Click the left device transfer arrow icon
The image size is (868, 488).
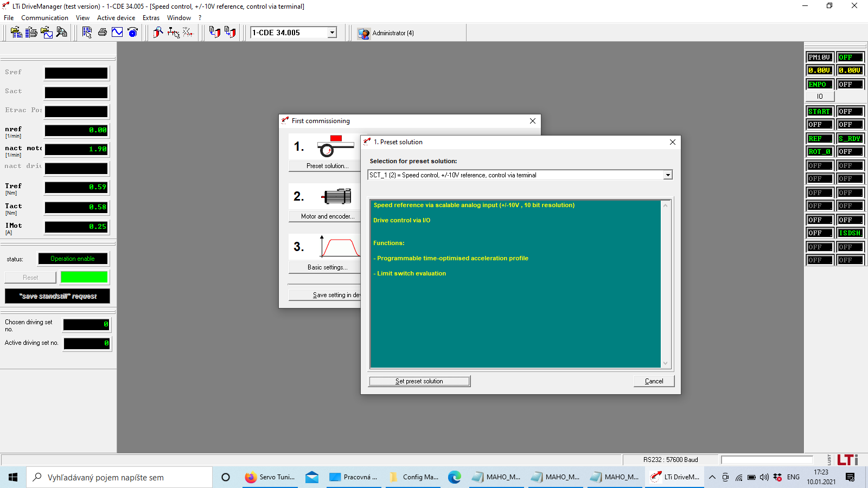coord(215,33)
